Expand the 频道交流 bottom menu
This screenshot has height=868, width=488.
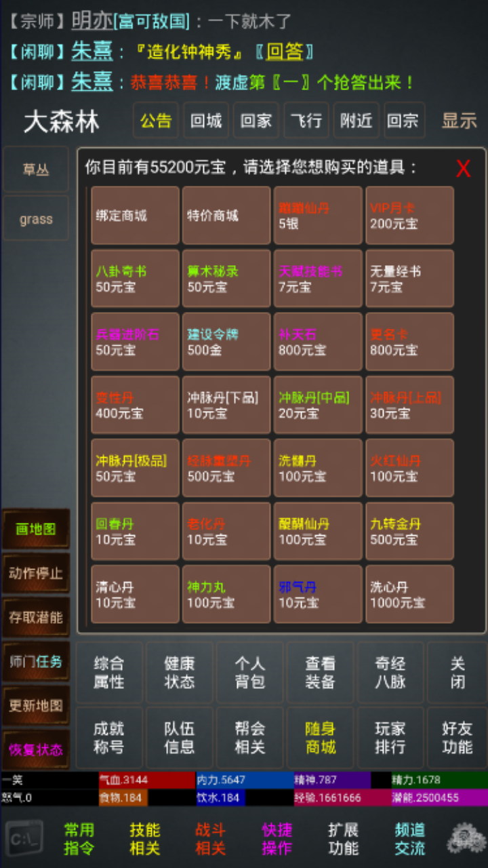410,839
